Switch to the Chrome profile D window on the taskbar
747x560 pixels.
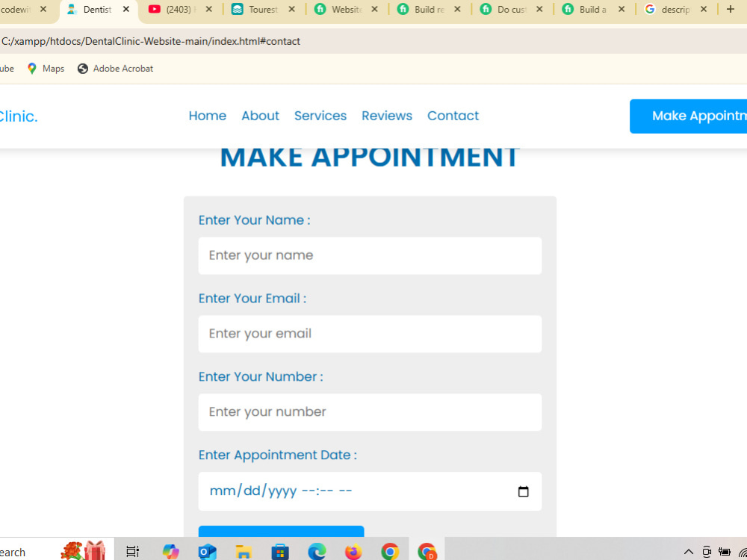427,552
